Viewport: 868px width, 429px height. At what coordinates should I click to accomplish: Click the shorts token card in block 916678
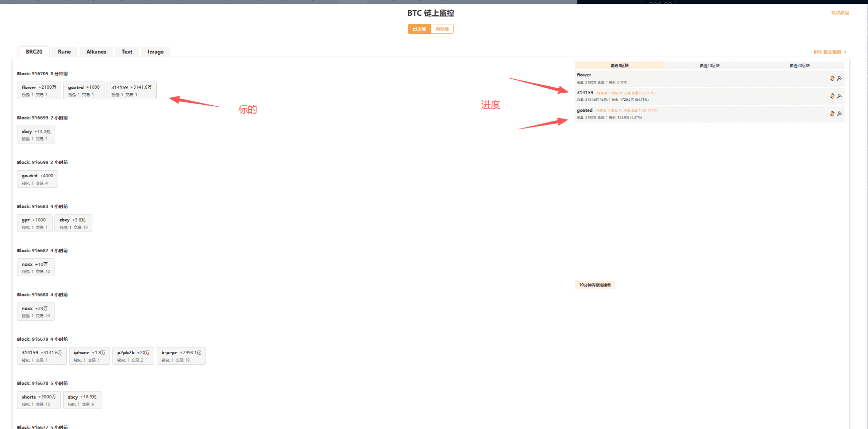[x=38, y=400]
